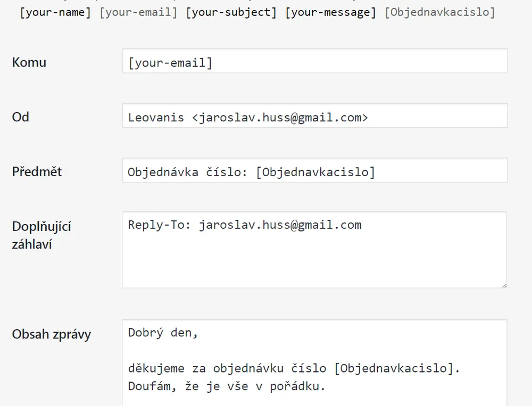Select the [your-message] mail tag
532x406 pixels.
tap(330, 12)
